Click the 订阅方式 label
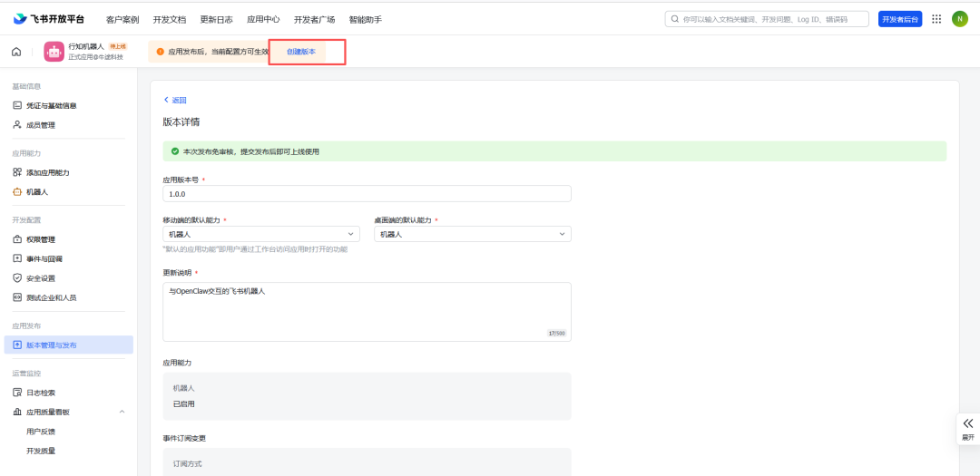 pos(188,464)
